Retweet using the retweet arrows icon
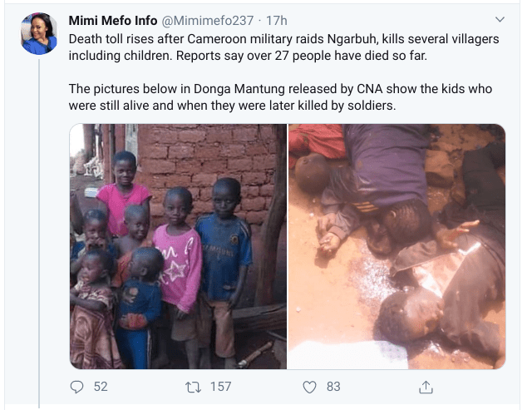This screenshot has width=532, height=410. click(x=193, y=388)
